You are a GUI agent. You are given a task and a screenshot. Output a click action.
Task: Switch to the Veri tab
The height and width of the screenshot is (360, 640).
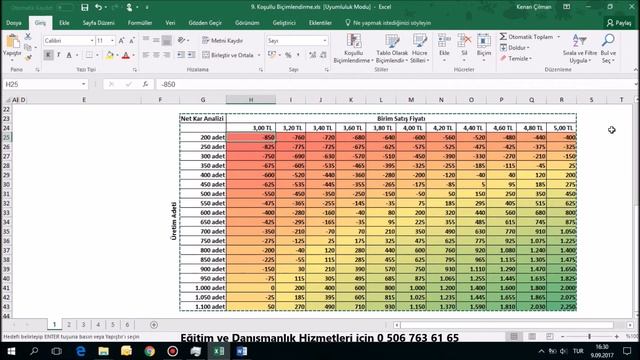tap(170, 23)
